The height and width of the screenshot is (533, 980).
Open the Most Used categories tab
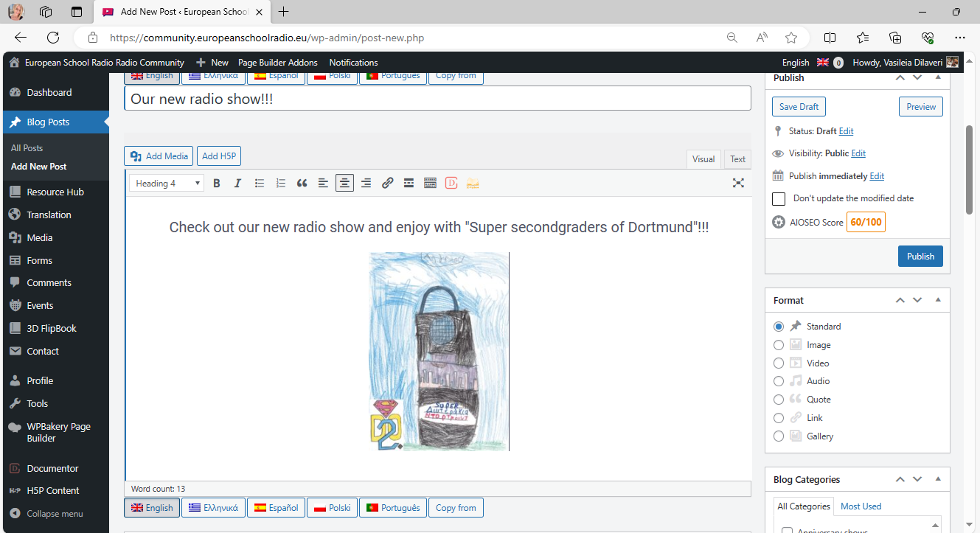click(x=861, y=506)
